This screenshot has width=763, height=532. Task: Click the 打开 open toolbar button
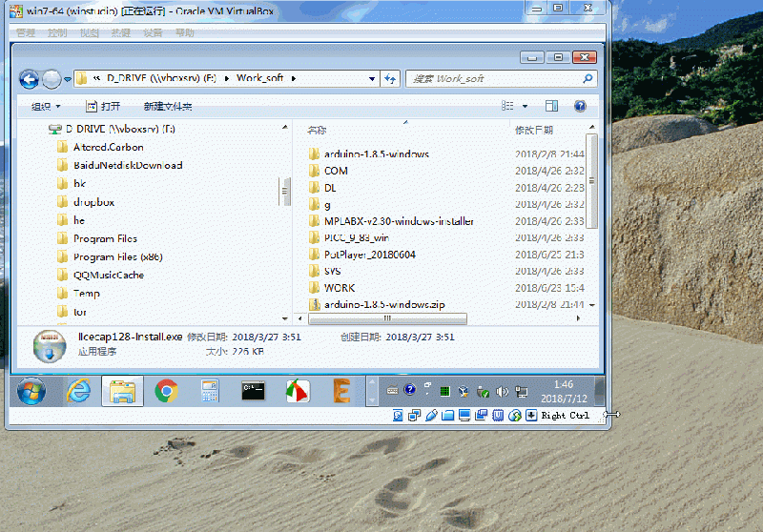pyautogui.click(x=103, y=107)
